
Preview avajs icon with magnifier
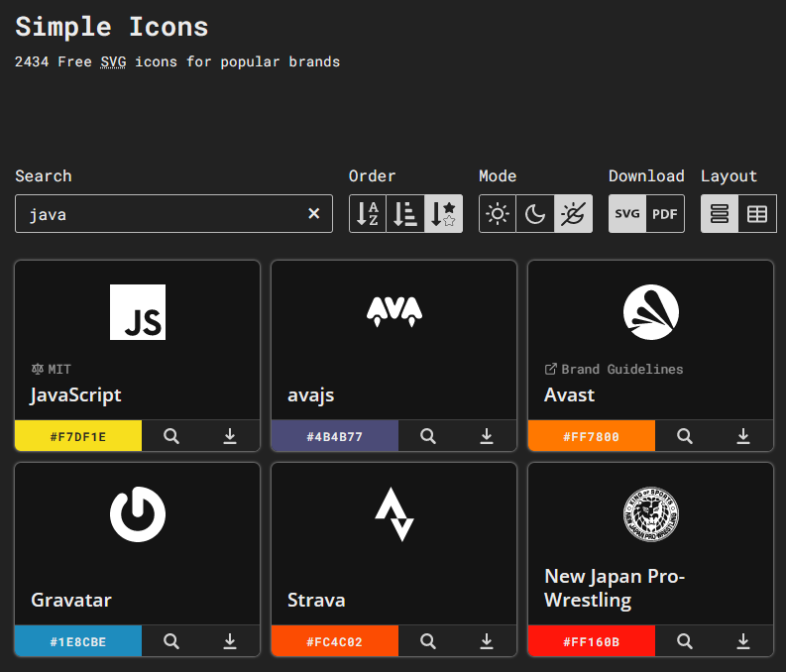click(x=428, y=436)
